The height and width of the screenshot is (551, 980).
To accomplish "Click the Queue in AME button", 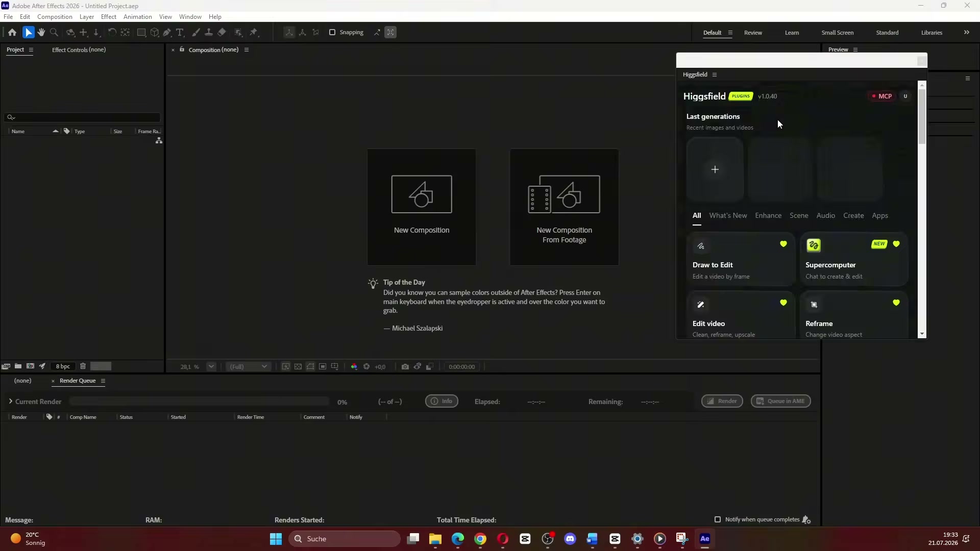I will pos(780,401).
